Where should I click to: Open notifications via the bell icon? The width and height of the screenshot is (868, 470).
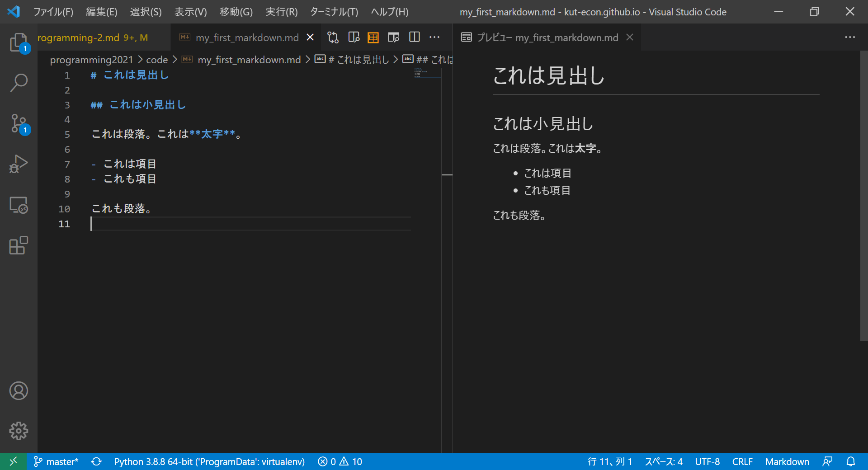[852, 461]
